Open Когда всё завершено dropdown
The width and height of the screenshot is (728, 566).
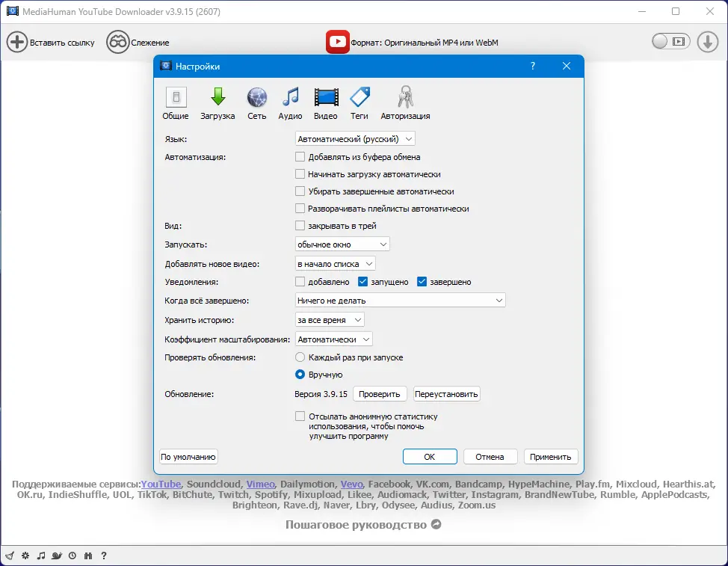click(400, 301)
